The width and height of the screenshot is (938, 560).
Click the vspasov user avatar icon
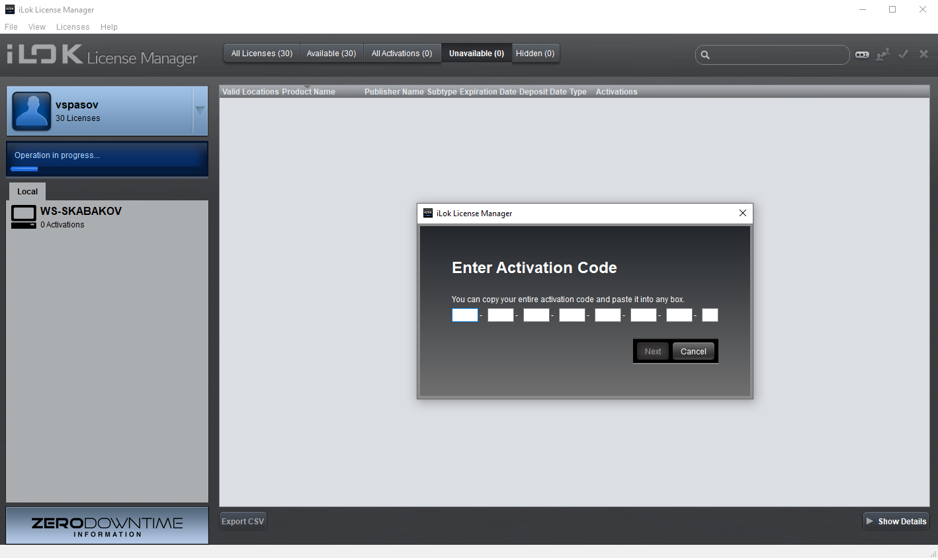click(32, 110)
